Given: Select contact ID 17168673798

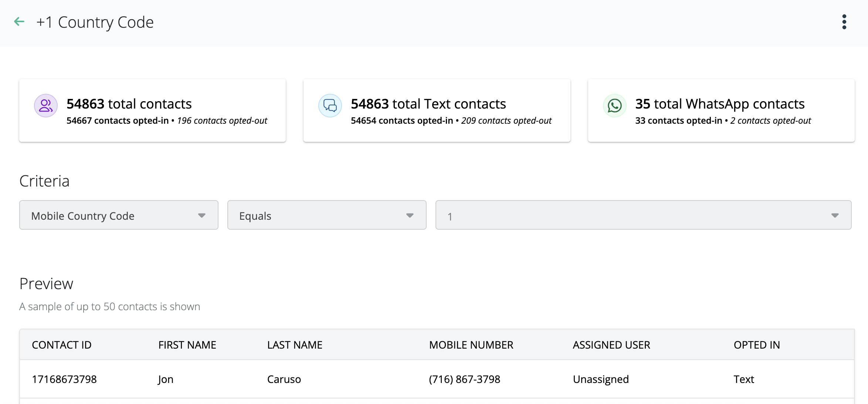Looking at the screenshot, I should 64,379.
